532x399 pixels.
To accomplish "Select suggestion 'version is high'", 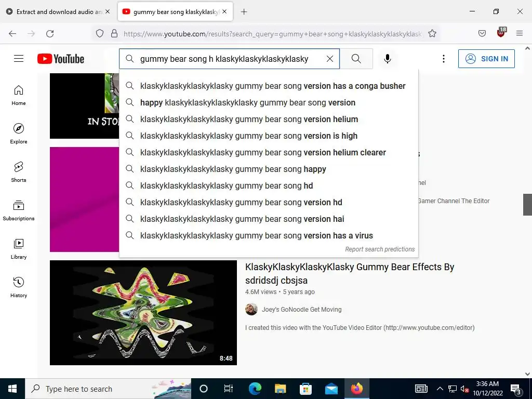I will click(269, 136).
